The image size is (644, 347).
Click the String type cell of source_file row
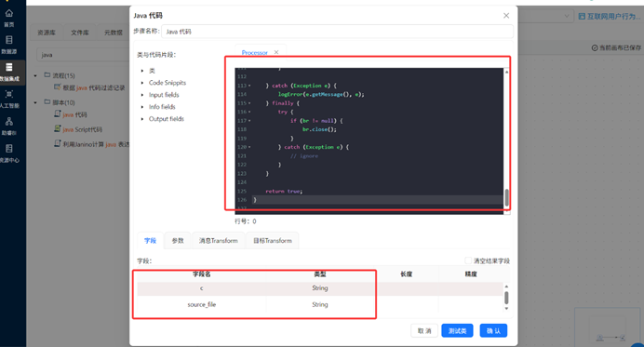[320, 305]
